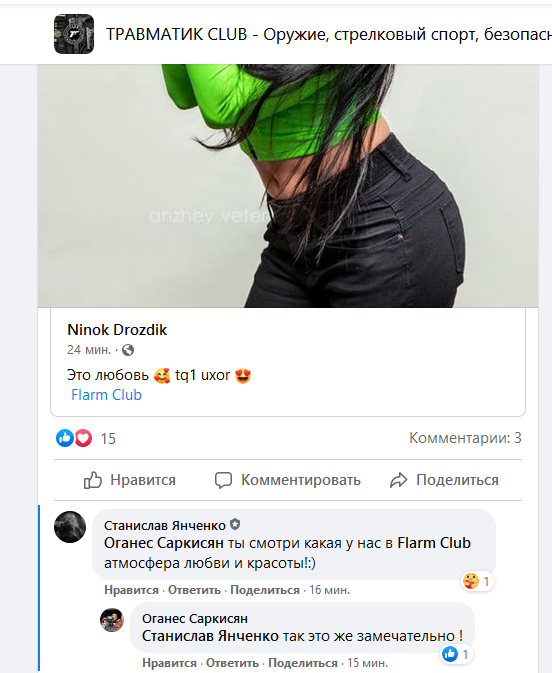Click Ответить under Станислав Янченко's comment
Viewport: 552px width, 673px height.
194,590
